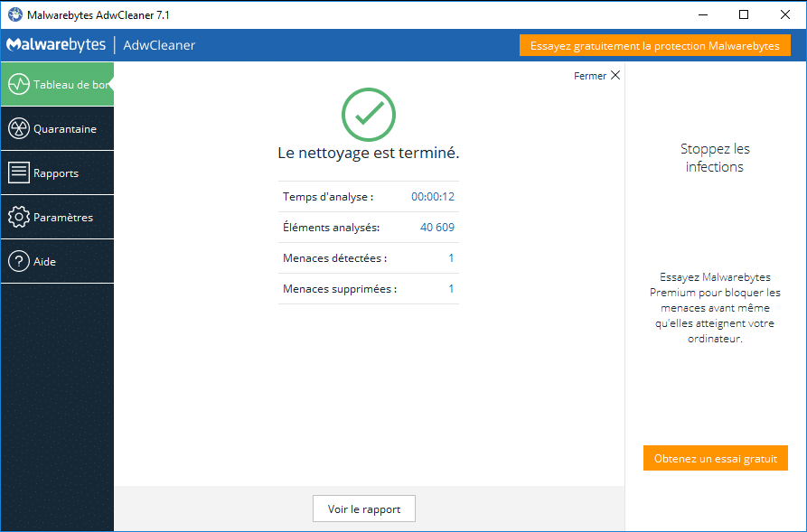This screenshot has height=532, width=807.
Task: Click the AdwCleaner app icon in title bar
Action: click(x=15, y=15)
